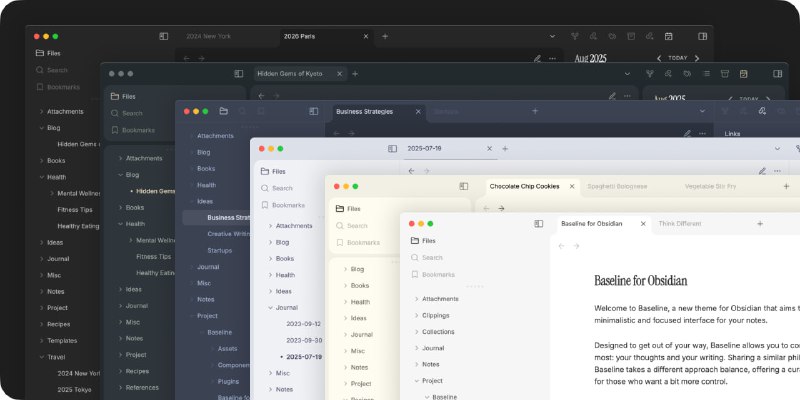The width and height of the screenshot is (800, 400).
Task: Expand the Clippings folder in the Baseline for Obsidian sidebar
Action: click(x=416, y=315)
